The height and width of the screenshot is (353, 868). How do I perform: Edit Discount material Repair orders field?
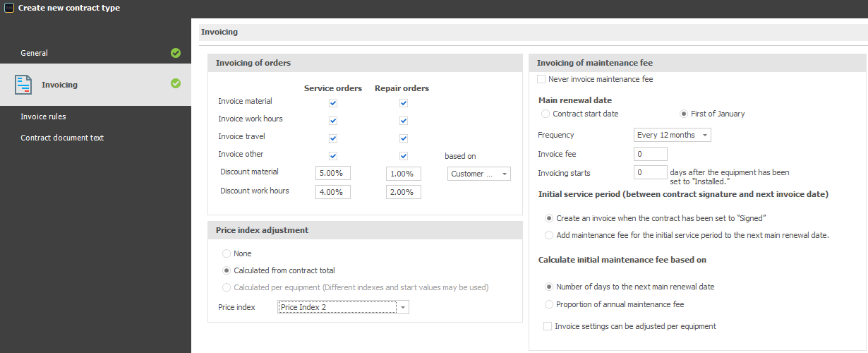click(404, 174)
